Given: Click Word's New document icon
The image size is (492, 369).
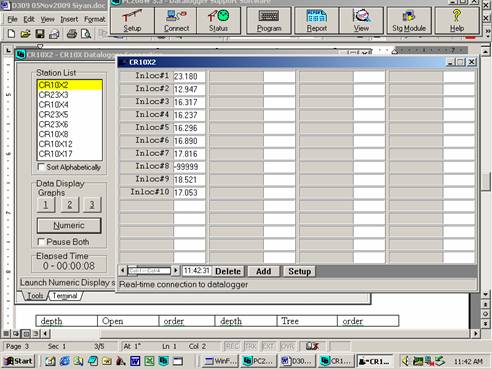Looking at the screenshot, I should tap(11, 34).
